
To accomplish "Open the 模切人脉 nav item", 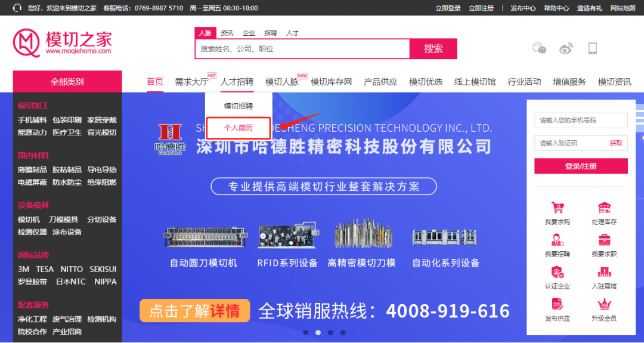I will [x=282, y=82].
